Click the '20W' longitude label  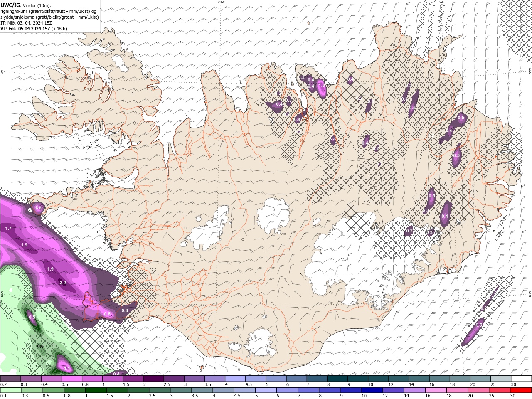coord(221,2)
